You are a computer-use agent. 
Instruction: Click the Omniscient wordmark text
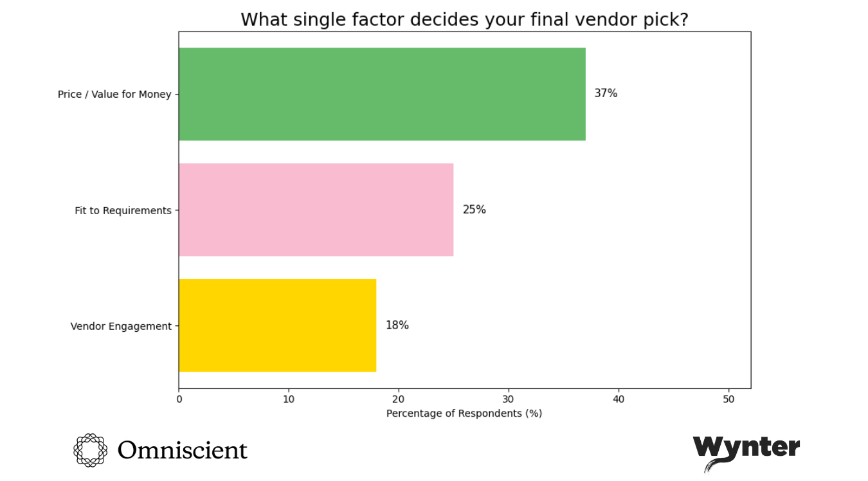[182, 450]
